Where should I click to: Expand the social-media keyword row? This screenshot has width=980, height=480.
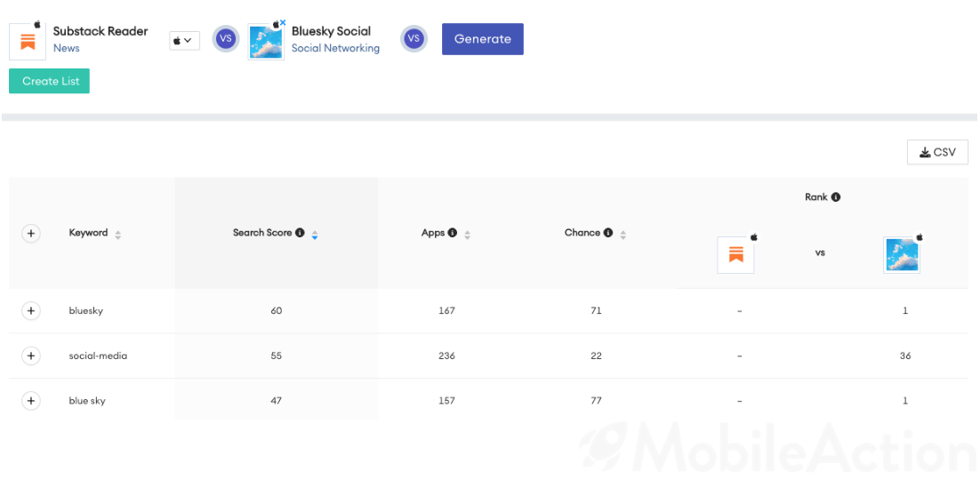pos(30,356)
